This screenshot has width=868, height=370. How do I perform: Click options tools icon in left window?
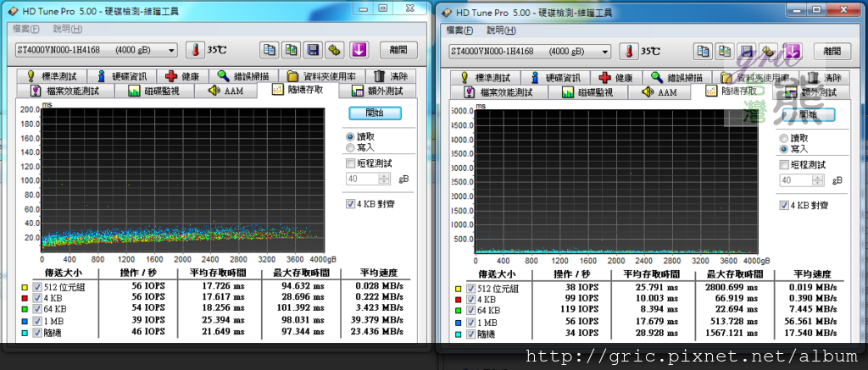coord(334,50)
